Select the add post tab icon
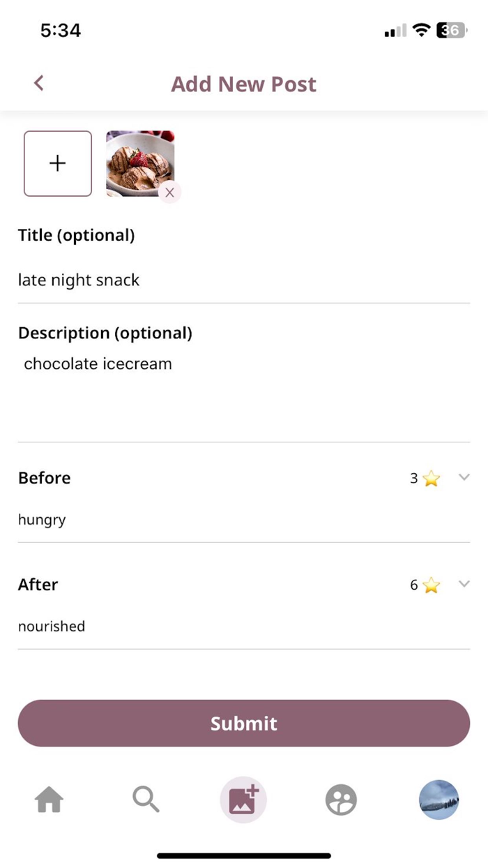Image resolution: width=488 pixels, height=868 pixels. 243,800
